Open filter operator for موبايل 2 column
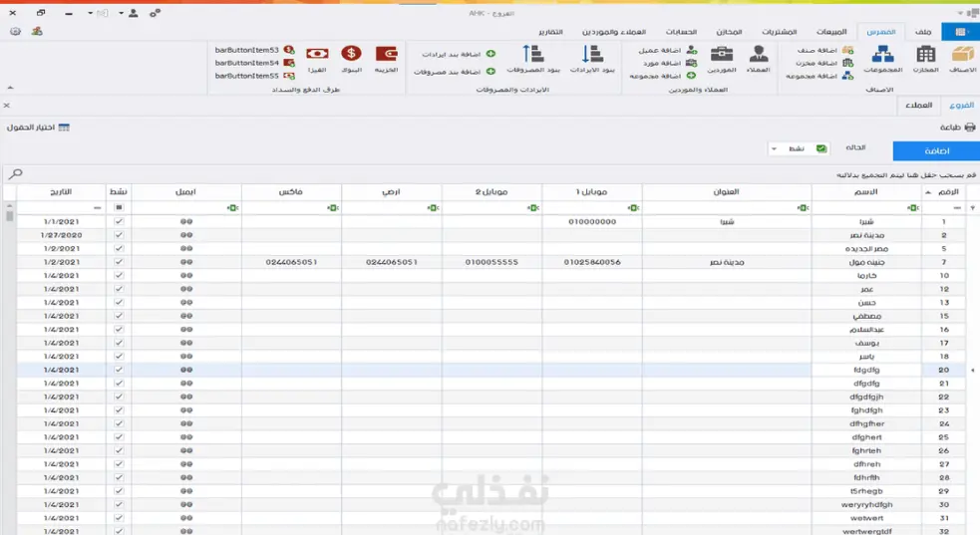 pos(533,208)
